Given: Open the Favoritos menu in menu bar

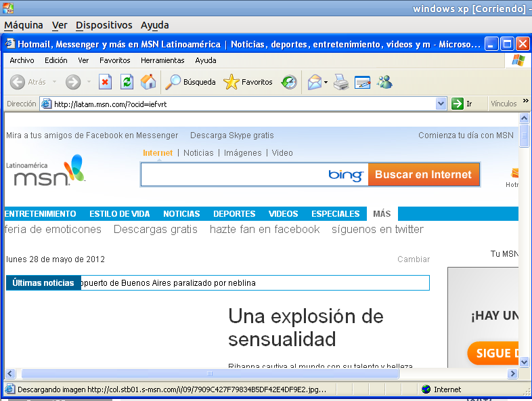Looking at the screenshot, I should tap(114, 60).
